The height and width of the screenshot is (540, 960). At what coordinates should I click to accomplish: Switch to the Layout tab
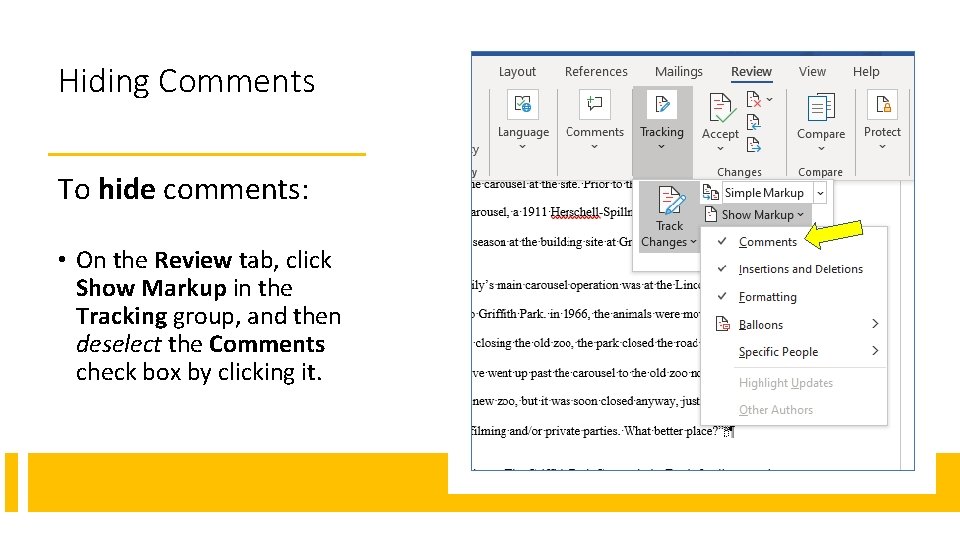point(517,72)
